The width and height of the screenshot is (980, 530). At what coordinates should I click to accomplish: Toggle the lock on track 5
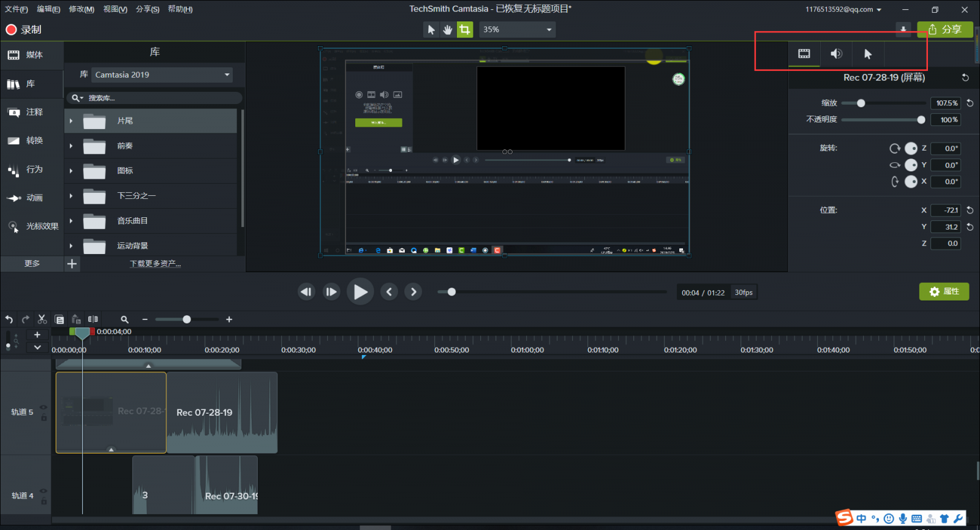(43, 417)
